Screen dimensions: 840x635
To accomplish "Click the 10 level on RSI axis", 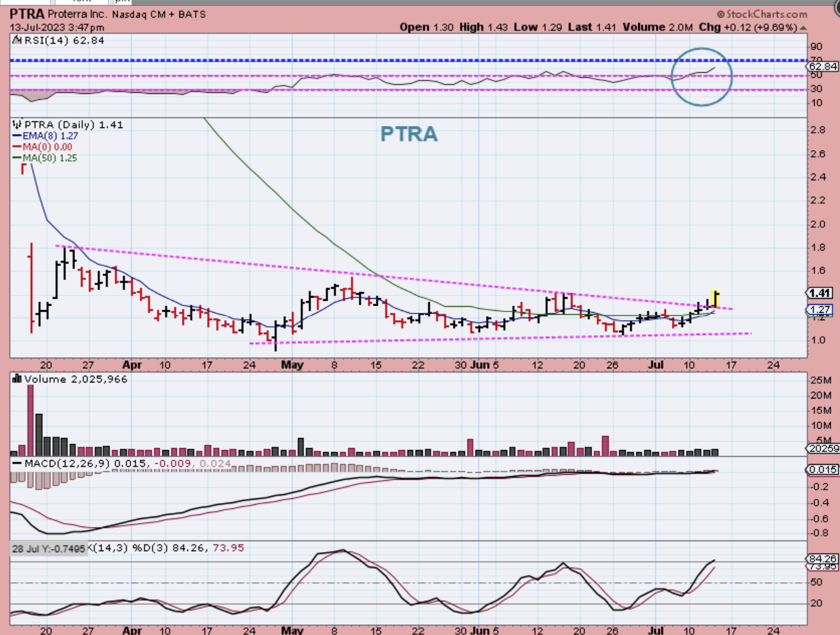I will [x=817, y=102].
